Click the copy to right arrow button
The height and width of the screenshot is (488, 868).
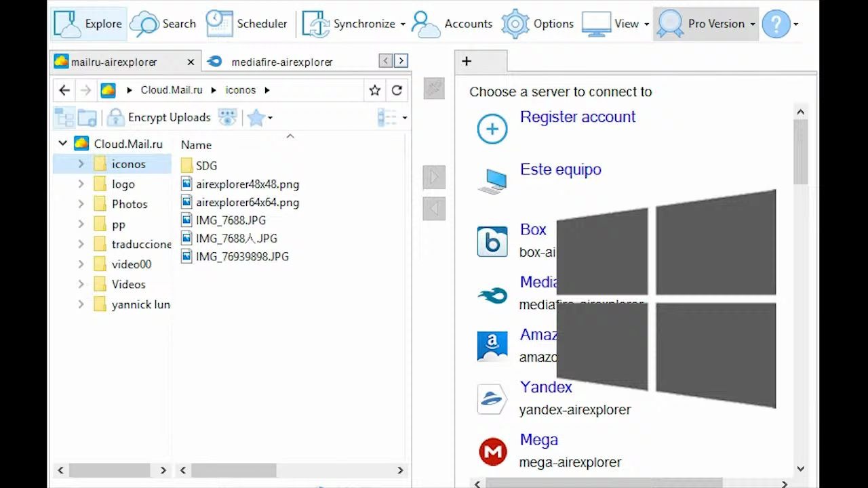coord(434,177)
